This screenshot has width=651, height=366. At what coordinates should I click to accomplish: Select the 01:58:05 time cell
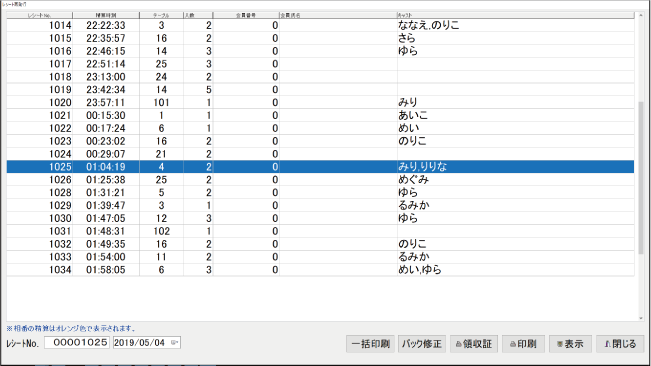(x=106, y=270)
